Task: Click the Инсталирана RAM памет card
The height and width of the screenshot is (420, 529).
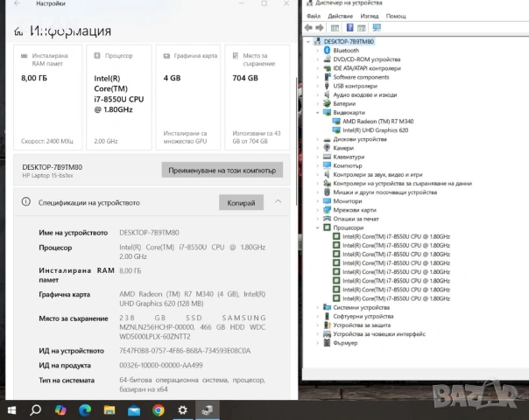Action: point(47,97)
